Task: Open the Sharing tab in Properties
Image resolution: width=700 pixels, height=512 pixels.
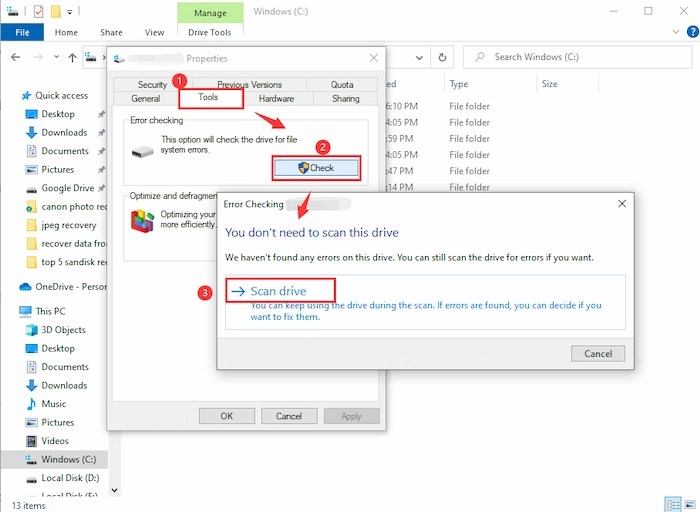Action: tap(346, 98)
